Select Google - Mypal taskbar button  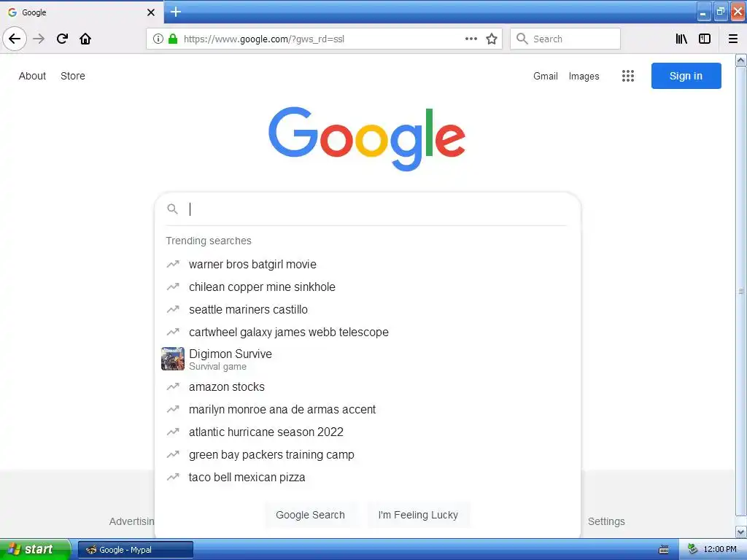135,550
